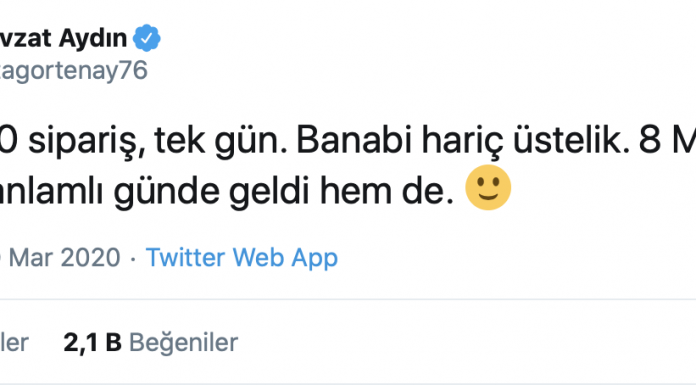696x385 pixels.
Task: Click the blue verified badge icon
Action: tap(147, 38)
